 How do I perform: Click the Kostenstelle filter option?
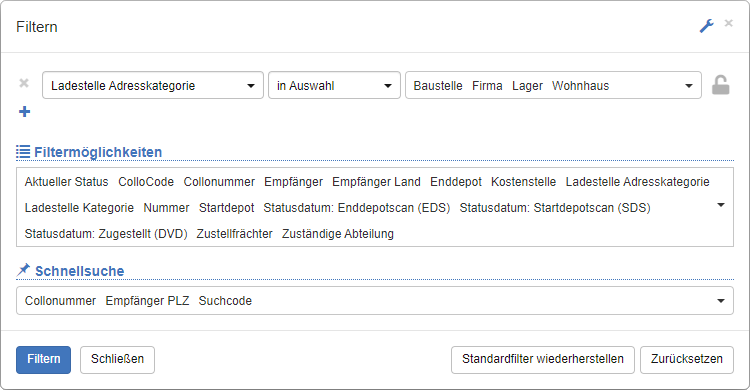click(523, 182)
